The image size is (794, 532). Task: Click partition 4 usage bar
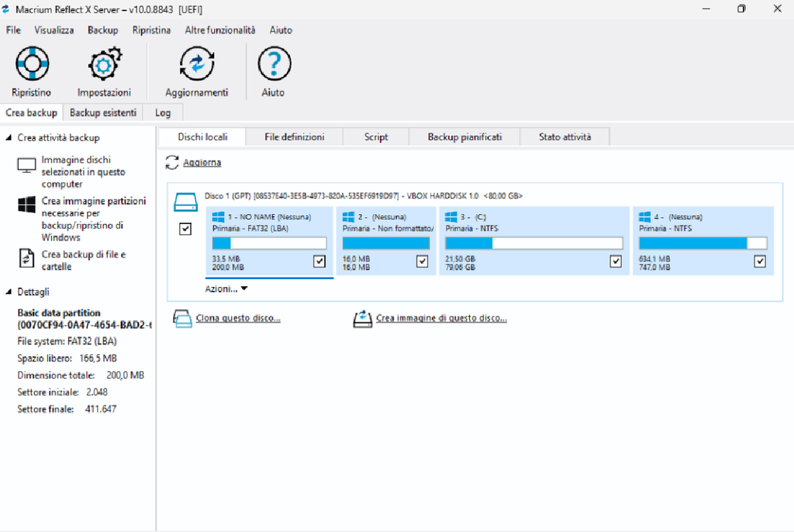[x=703, y=244]
